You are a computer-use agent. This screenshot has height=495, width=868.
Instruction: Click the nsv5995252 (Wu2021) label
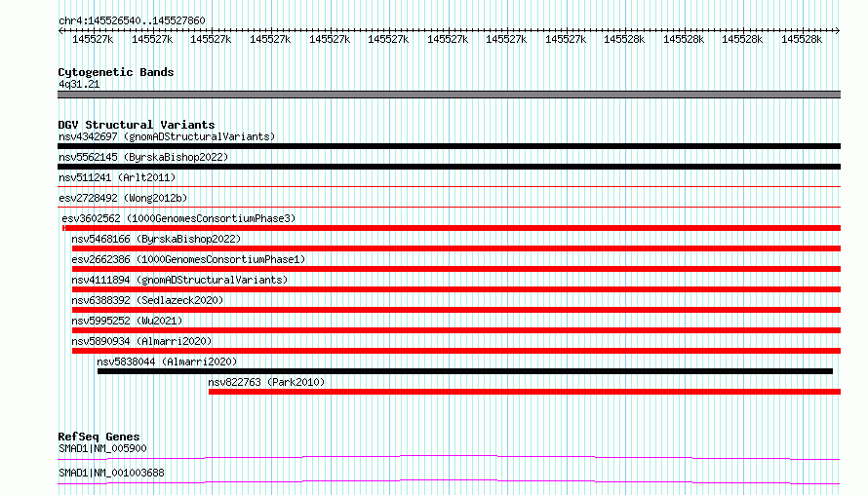pos(127,321)
